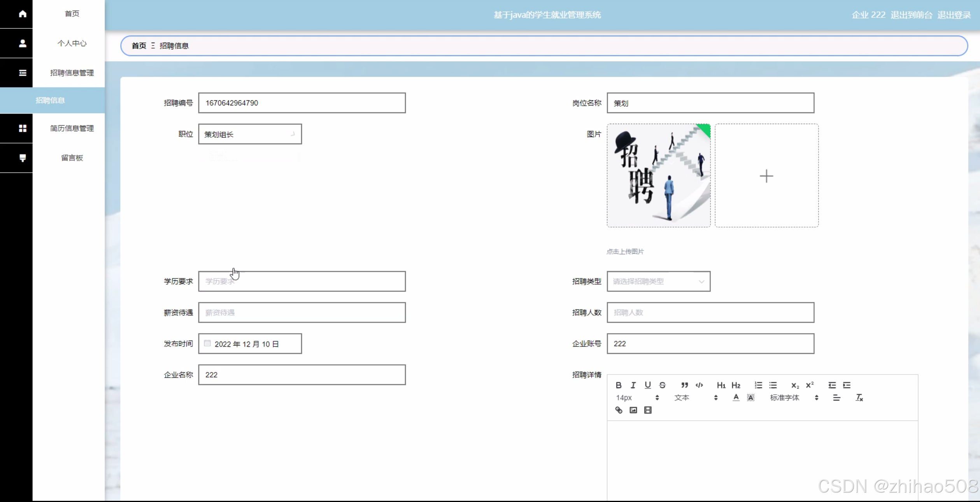980x502 pixels.
Task: Insert a code block in the editor
Action: [699, 385]
